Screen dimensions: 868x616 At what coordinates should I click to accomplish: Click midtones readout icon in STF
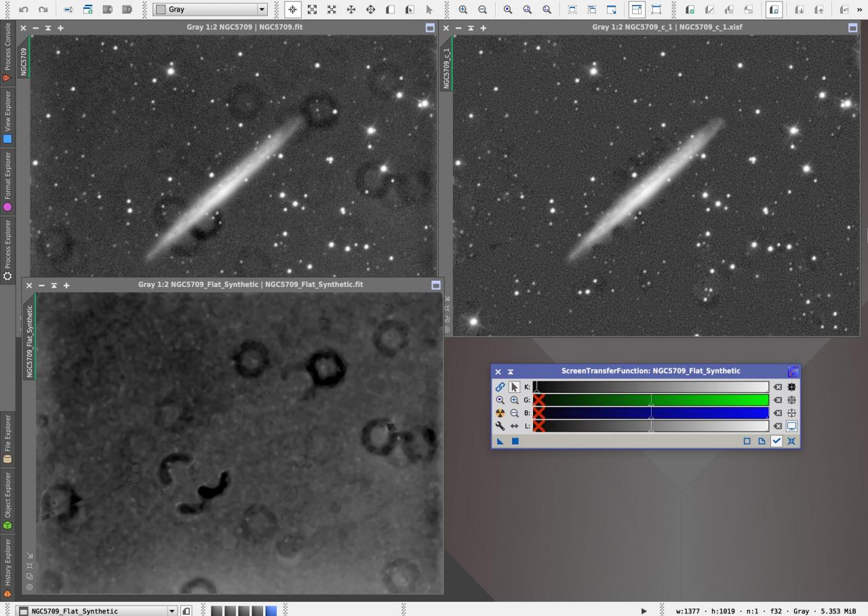pyautogui.click(x=791, y=400)
